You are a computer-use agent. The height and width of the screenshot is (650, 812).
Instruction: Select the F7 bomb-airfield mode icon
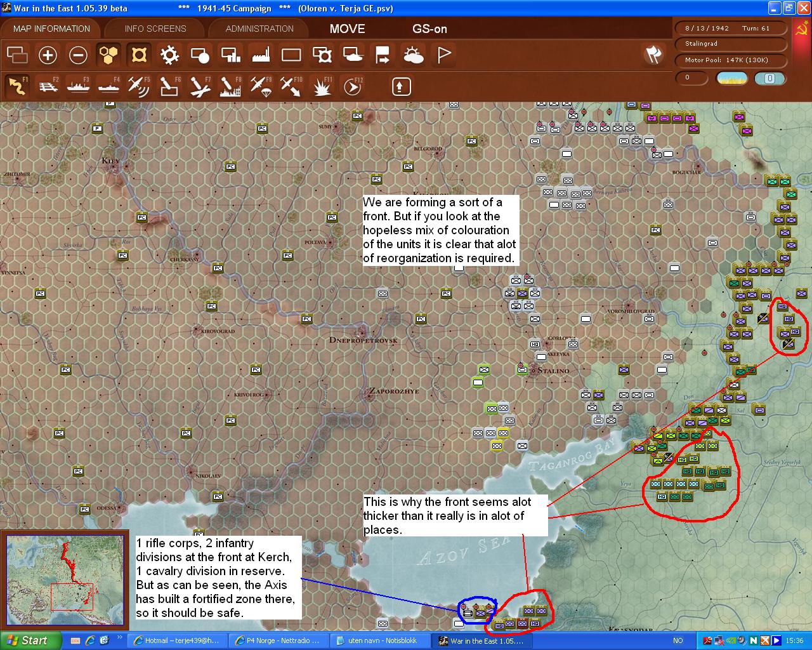click(x=200, y=86)
